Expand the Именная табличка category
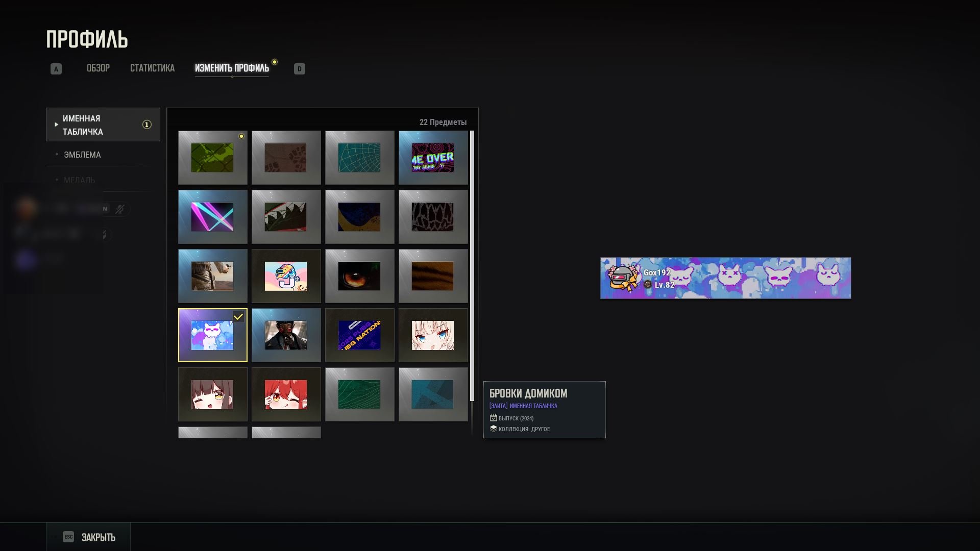 [x=103, y=124]
